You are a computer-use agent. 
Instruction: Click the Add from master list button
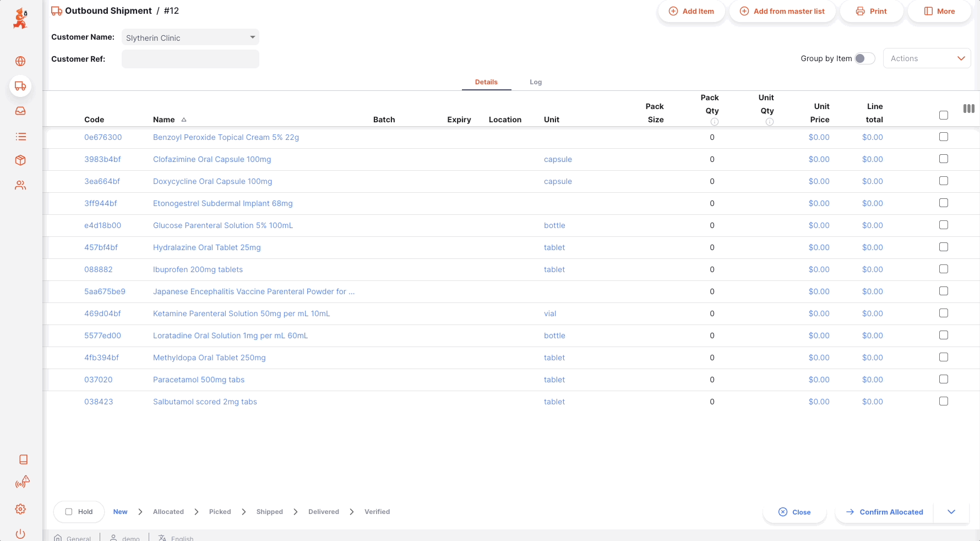782,11
